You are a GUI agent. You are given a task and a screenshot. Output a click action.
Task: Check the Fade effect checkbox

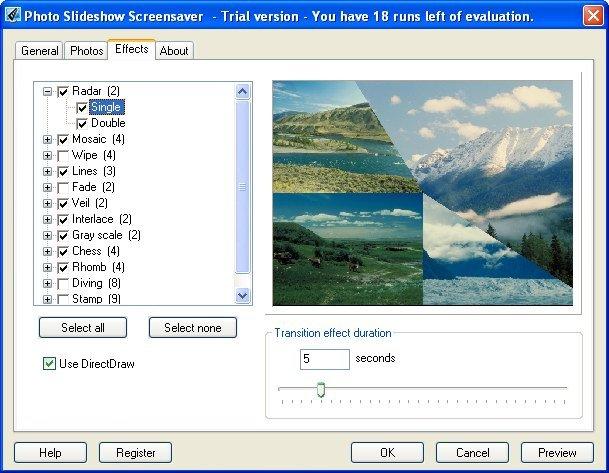pos(64,187)
